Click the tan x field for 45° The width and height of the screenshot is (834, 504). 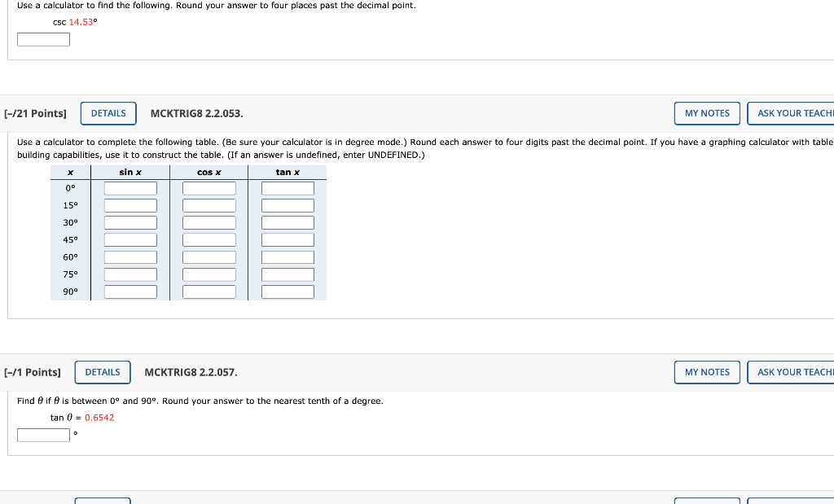pos(287,239)
